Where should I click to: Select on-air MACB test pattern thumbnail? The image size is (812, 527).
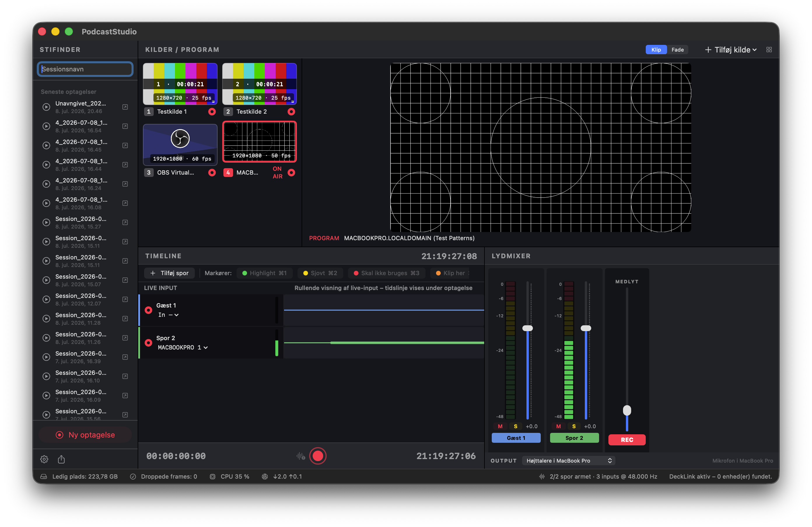click(x=260, y=141)
